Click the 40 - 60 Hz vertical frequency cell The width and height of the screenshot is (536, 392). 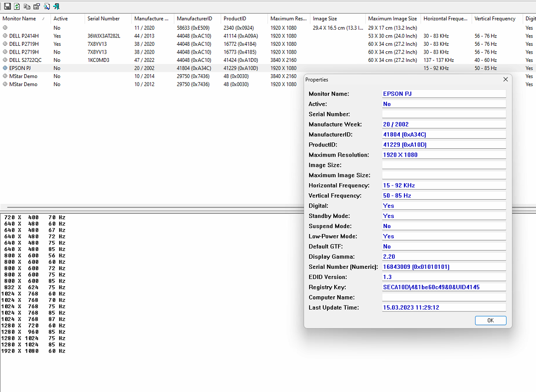[x=486, y=60]
